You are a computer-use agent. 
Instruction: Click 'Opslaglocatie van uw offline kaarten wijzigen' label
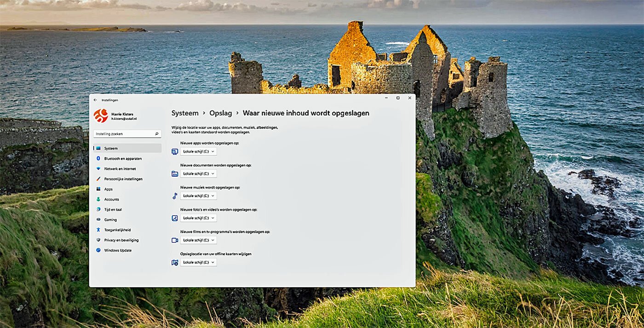pos(216,253)
